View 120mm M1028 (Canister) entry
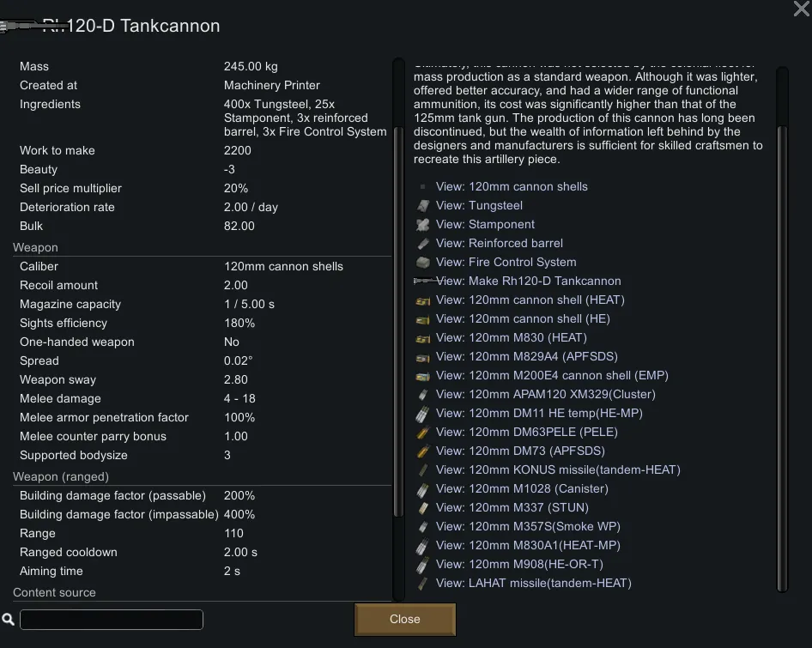812x648 pixels. (x=522, y=489)
